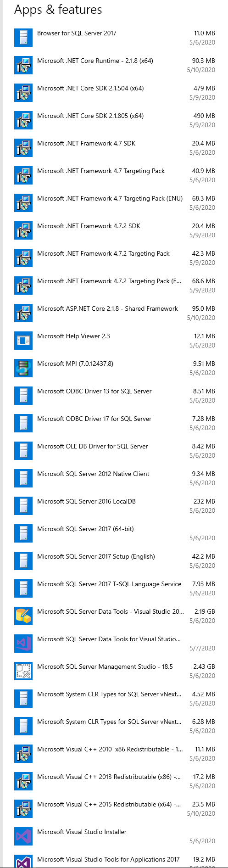Select Microsoft .NET Core SDK 2.1.805 entry
The image size is (228, 868).
point(115,120)
